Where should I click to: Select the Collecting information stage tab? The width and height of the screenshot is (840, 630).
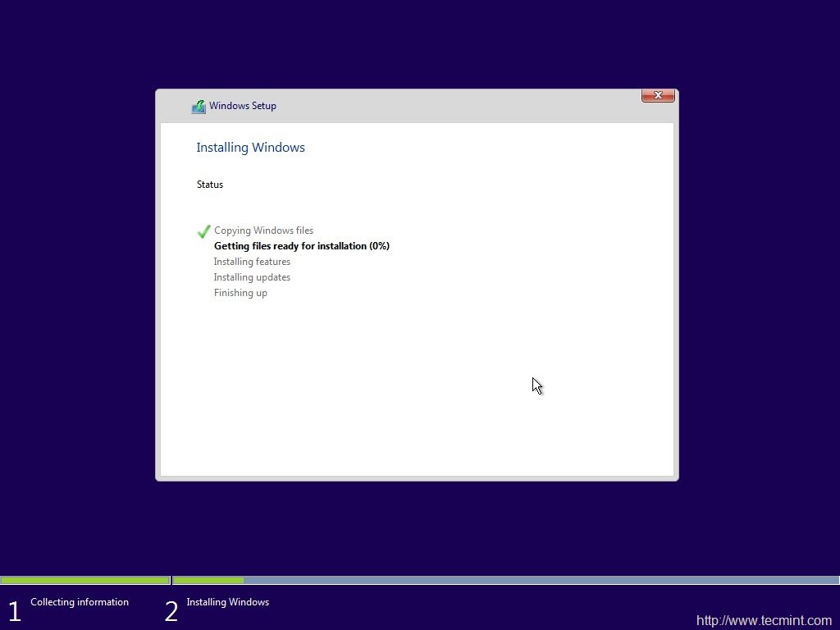(79, 602)
